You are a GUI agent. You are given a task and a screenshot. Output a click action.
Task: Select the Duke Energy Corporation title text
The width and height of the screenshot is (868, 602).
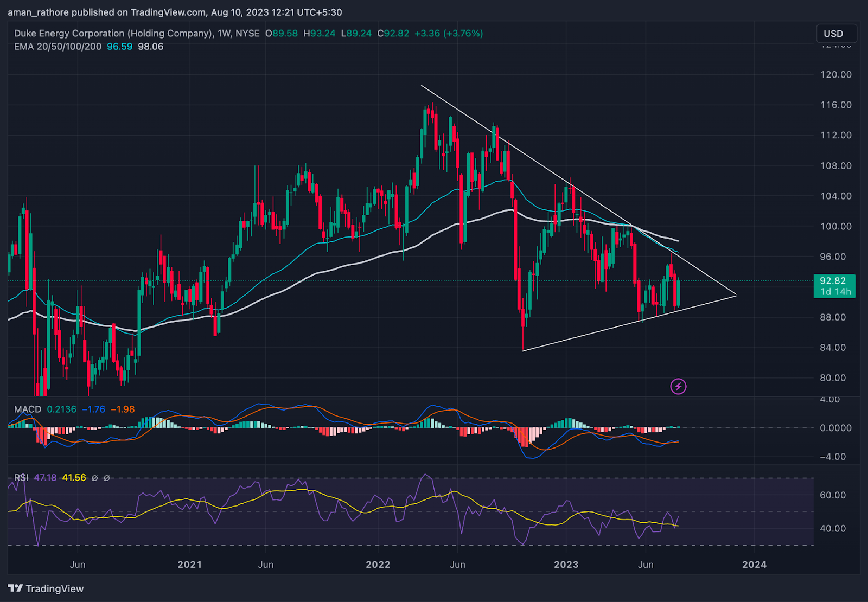113,33
